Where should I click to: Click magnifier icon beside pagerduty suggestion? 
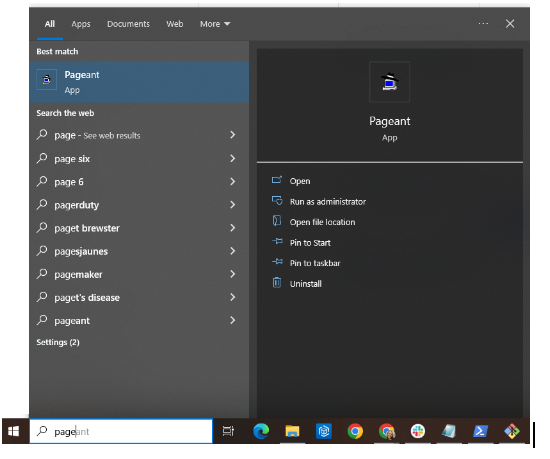click(42, 204)
